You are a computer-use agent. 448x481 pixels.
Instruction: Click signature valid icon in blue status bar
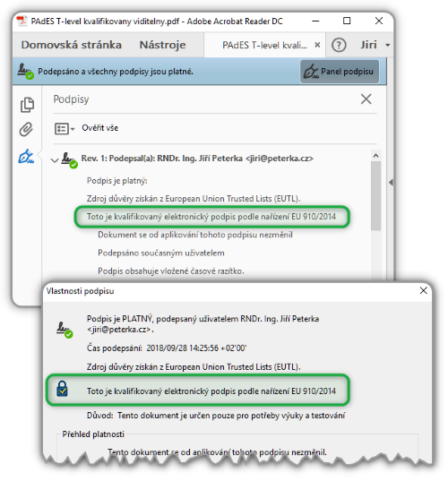coord(25,71)
